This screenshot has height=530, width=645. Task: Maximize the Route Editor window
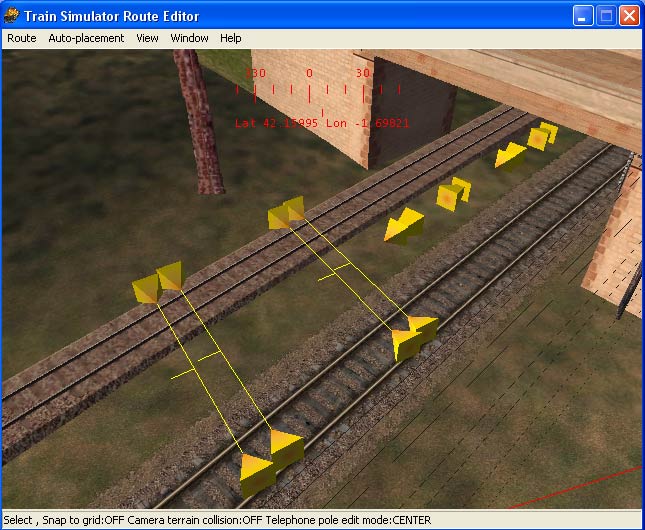pyautogui.click(x=606, y=16)
